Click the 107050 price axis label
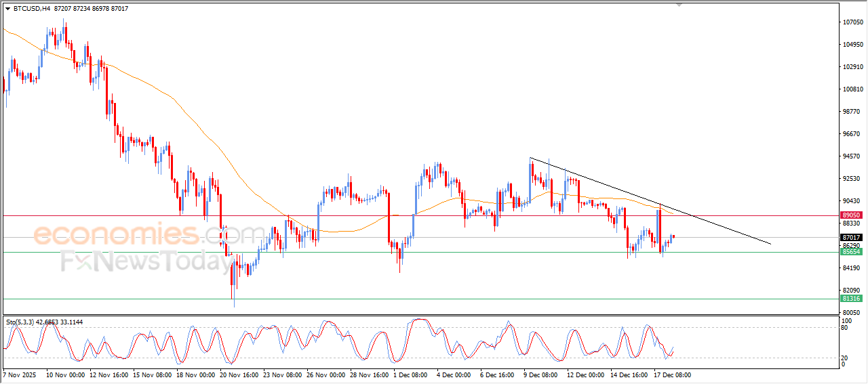The image size is (868, 384). pyautogui.click(x=852, y=22)
